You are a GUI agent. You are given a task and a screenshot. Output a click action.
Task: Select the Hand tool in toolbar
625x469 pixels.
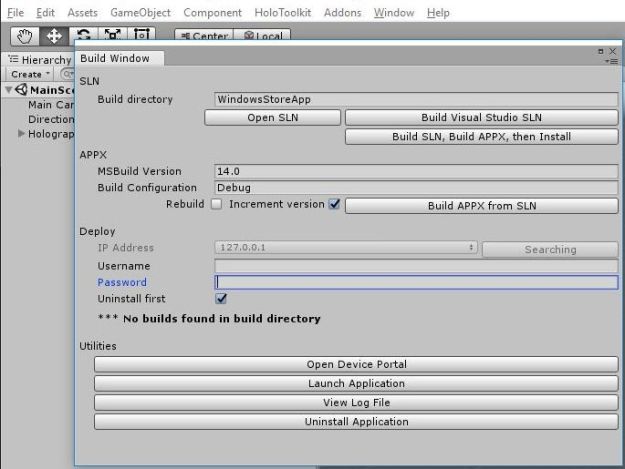24,37
